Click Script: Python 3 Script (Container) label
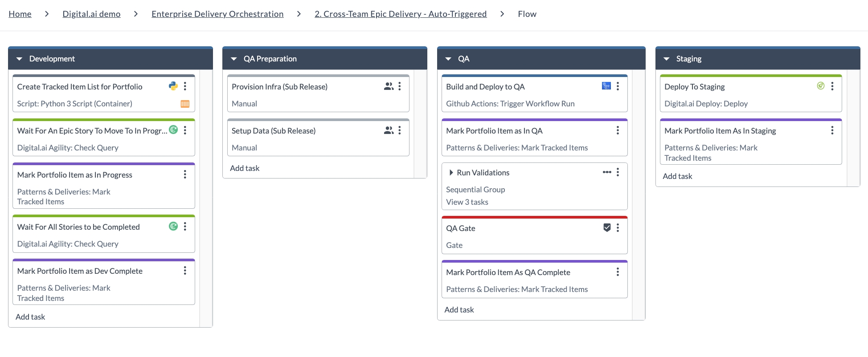Screen dimensions: 868x357 pos(74,104)
